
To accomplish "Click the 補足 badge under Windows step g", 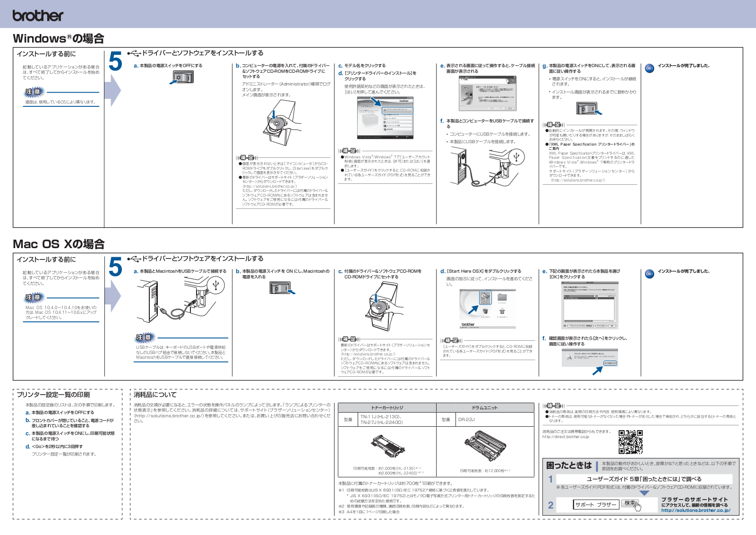I will pos(553,124).
